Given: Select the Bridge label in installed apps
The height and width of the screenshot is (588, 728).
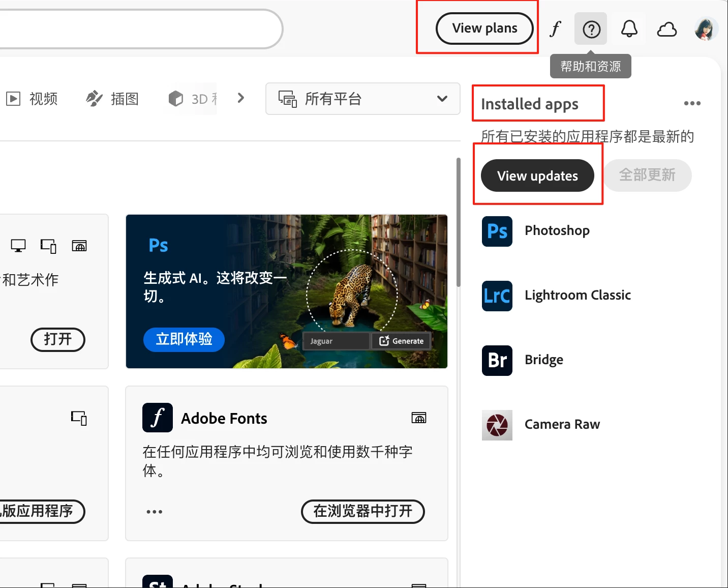Looking at the screenshot, I should [544, 360].
